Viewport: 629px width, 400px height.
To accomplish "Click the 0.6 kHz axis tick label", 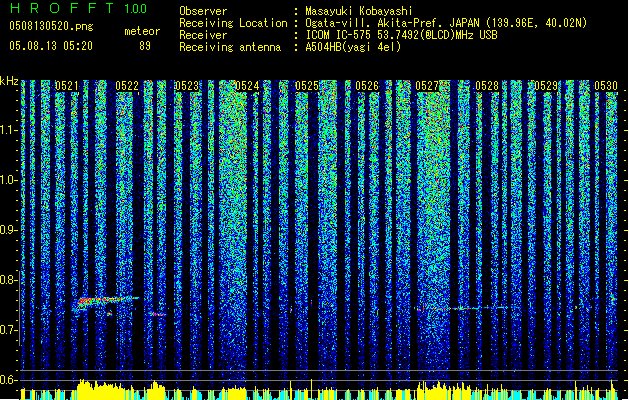I will [x=9, y=380].
